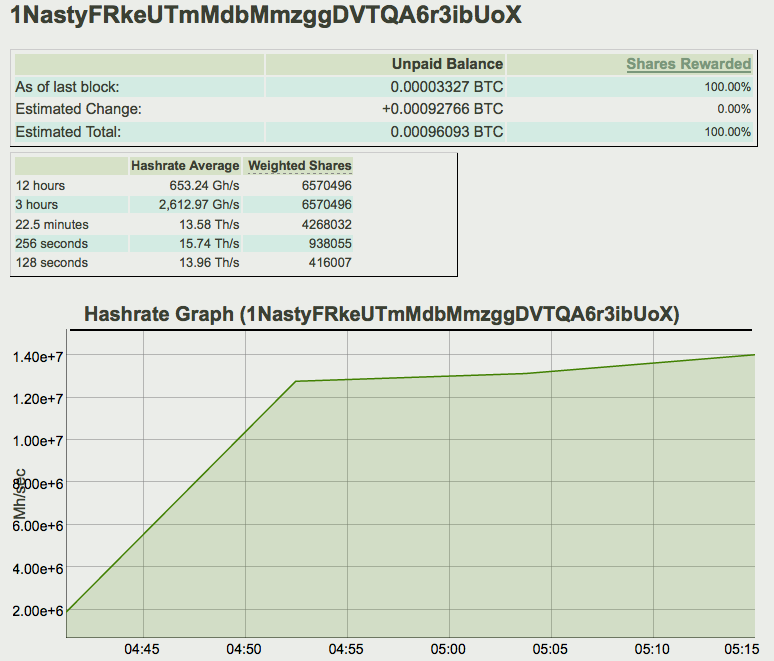Image resolution: width=774 pixels, height=661 pixels.
Task: Click the Hashrate Graph title
Action: click(382, 314)
